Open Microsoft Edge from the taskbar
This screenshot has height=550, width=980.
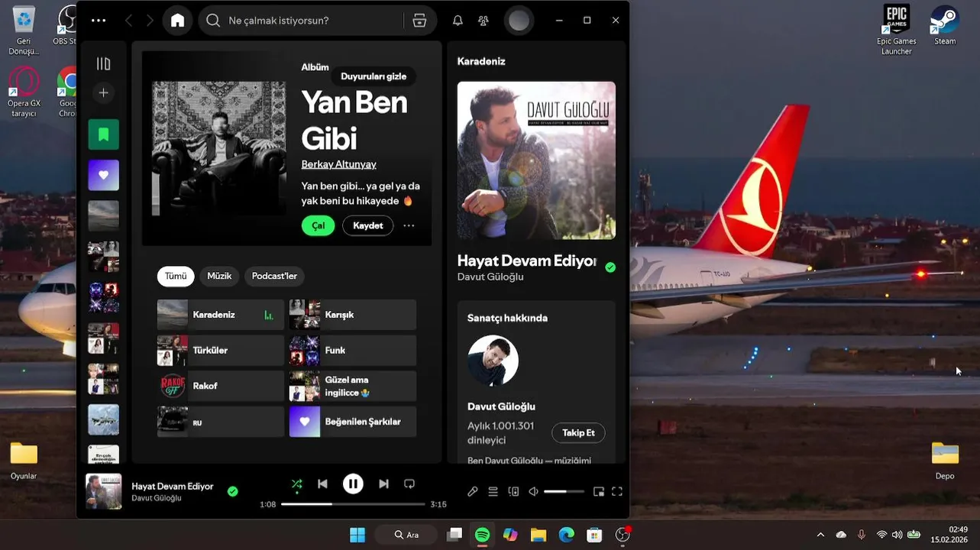coord(566,535)
